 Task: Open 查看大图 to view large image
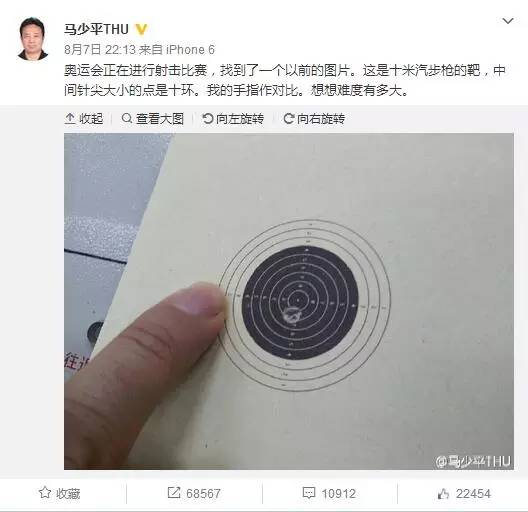coord(153,119)
